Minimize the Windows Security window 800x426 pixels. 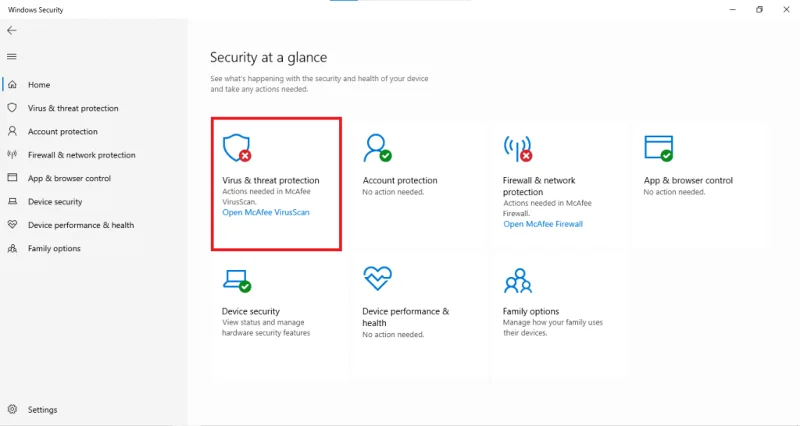point(733,10)
